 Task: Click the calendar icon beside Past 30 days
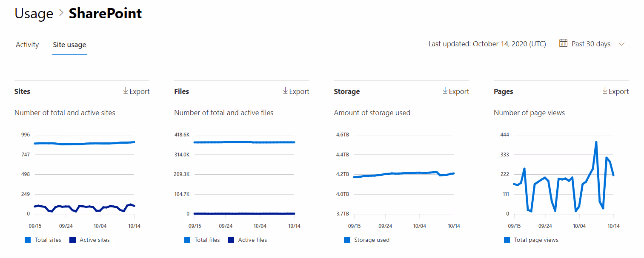(x=563, y=43)
